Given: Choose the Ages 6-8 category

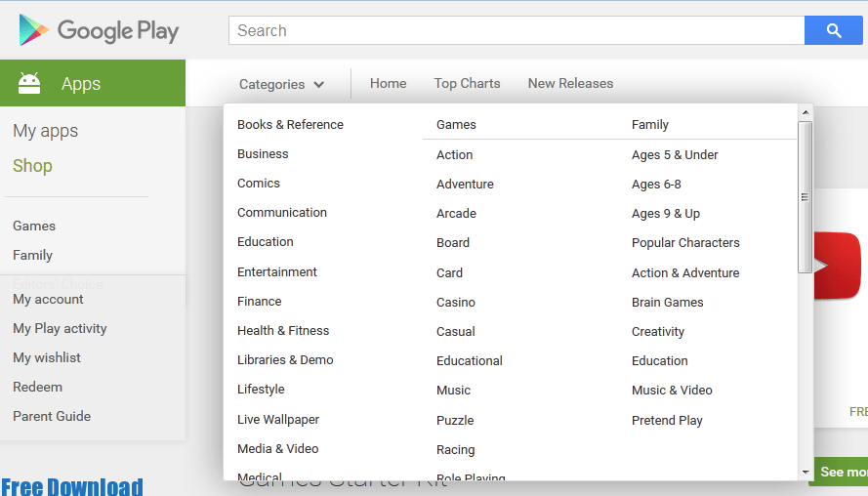Looking at the screenshot, I should pyautogui.click(x=656, y=185).
